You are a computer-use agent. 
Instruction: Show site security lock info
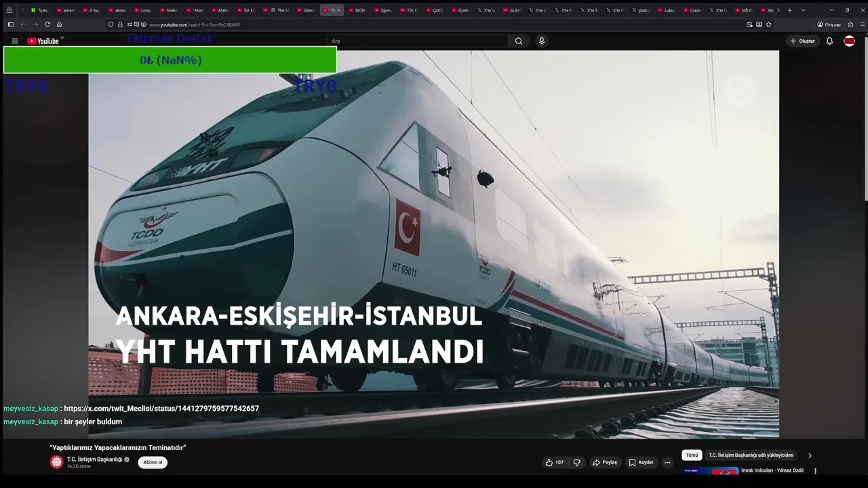[x=120, y=24]
